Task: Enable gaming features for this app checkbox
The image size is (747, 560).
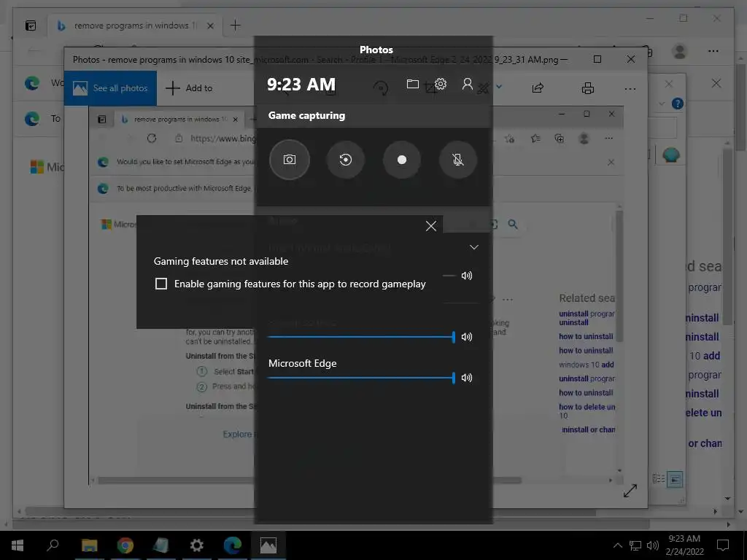Action: click(x=161, y=284)
